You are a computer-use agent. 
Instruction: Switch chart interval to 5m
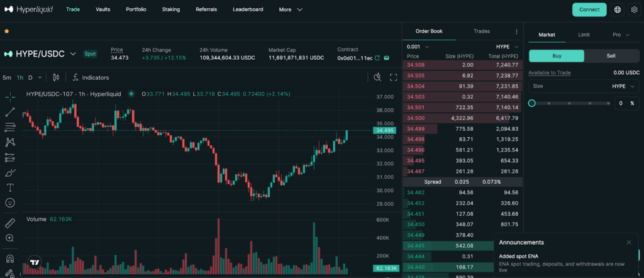pyautogui.click(x=7, y=77)
